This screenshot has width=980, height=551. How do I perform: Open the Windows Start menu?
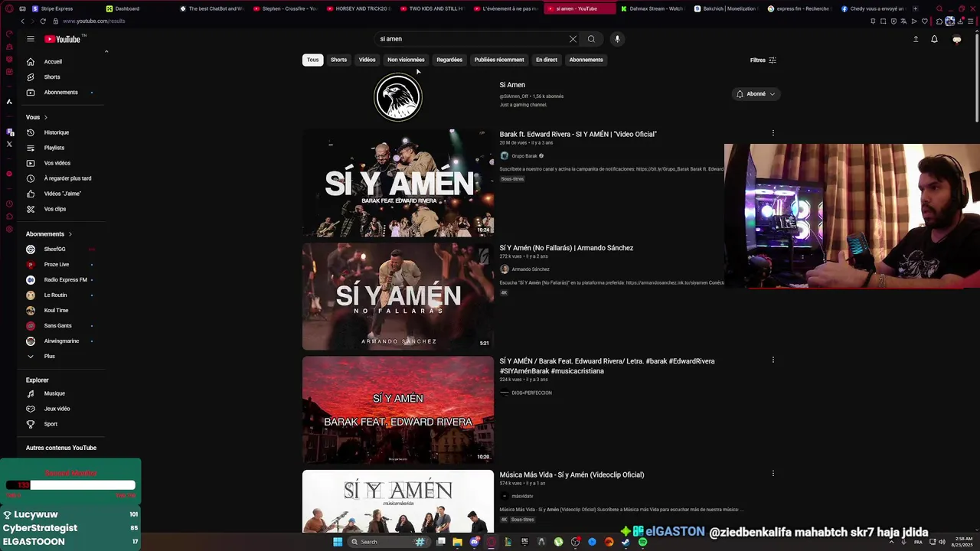[338, 542]
